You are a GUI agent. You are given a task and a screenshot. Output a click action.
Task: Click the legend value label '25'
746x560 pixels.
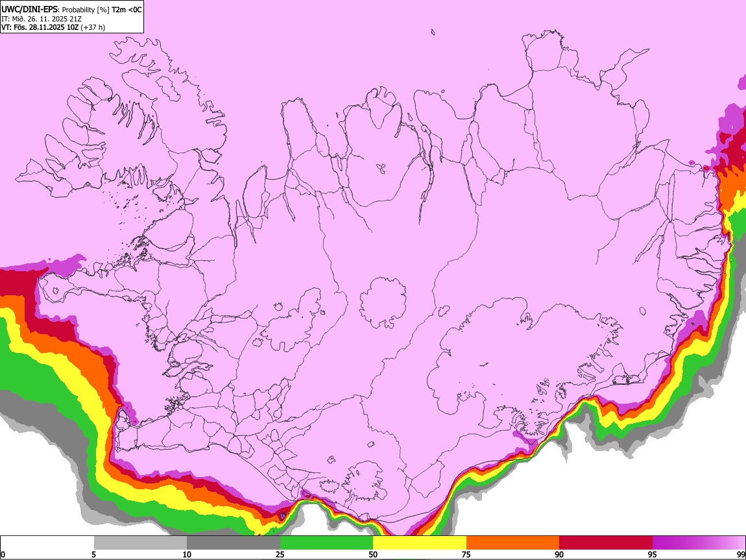[x=280, y=554]
